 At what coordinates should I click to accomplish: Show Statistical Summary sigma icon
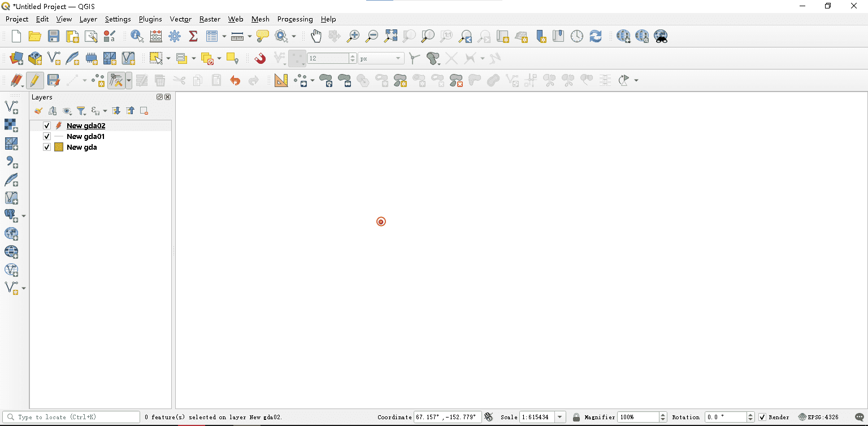193,36
